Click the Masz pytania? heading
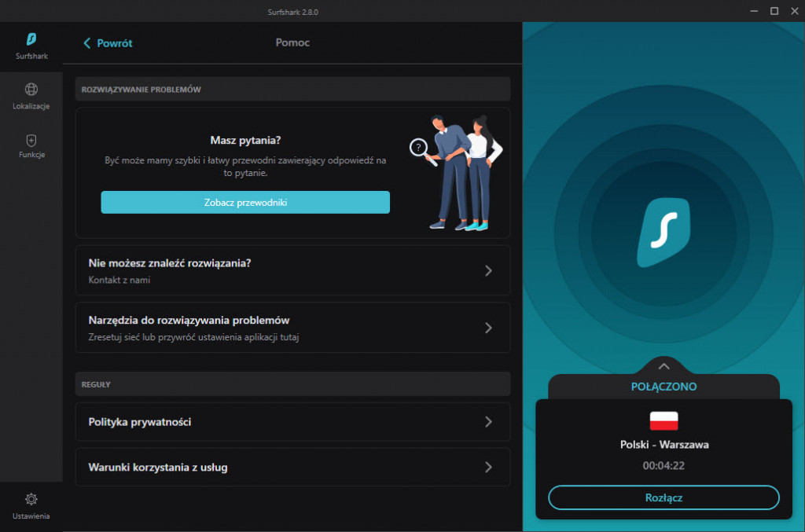Screen dimensions: 805x532 [x=245, y=140]
